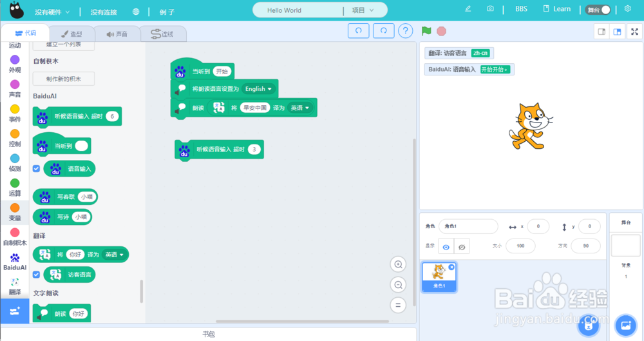Expand the English language dropdown in script
Image resolution: width=644 pixels, height=341 pixels.
[x=258, y=89]
